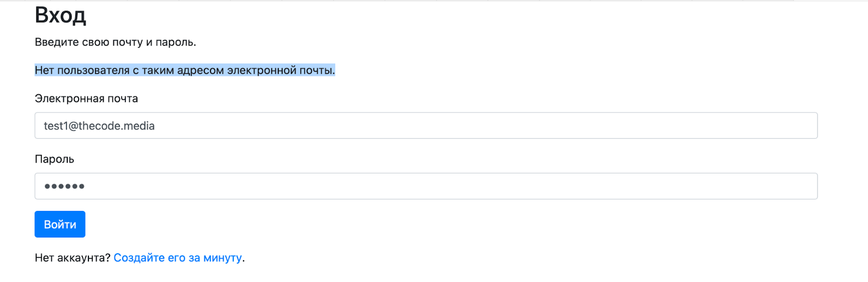
Task: Open the Создайте его за минуту link
Action: [177, 258]
